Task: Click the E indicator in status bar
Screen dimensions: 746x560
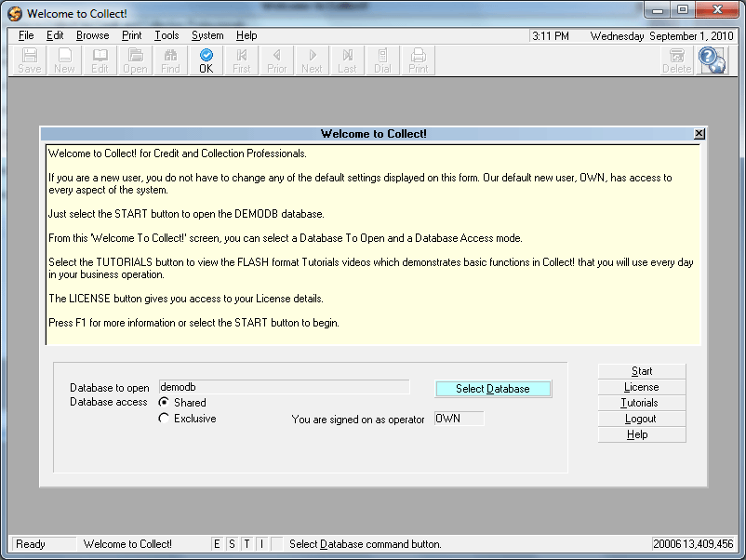Action: coord(217,544)
